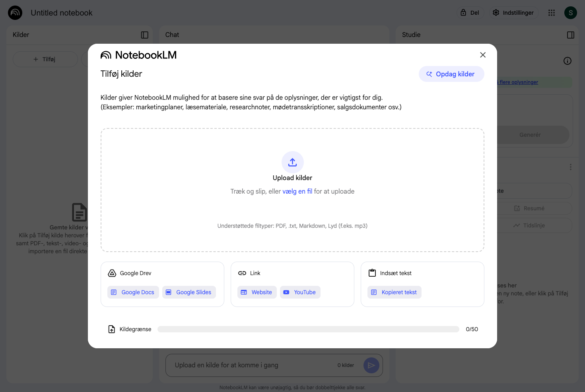Select the Website source option

point(257,292)
